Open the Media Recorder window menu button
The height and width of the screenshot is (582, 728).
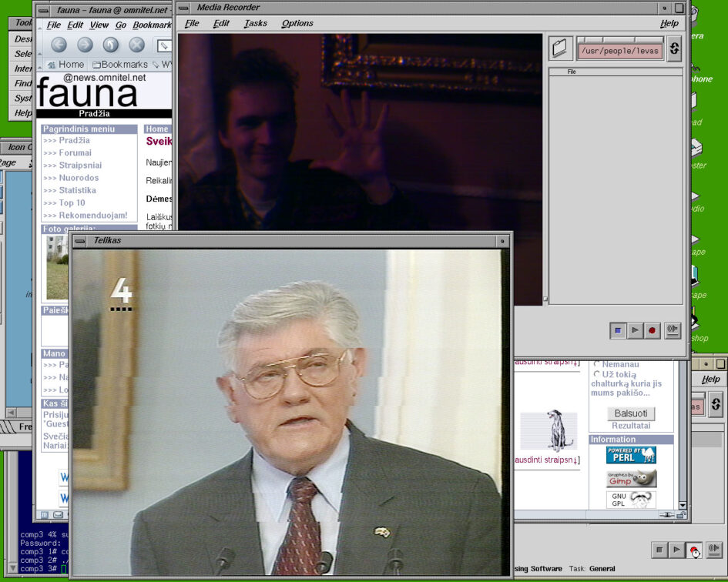pyautogui.click(x=183, y=8)
